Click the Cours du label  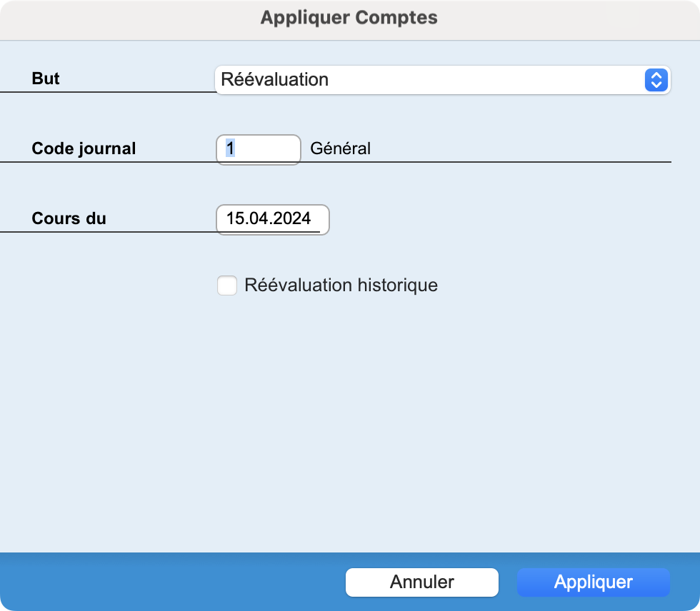point(69,218)
